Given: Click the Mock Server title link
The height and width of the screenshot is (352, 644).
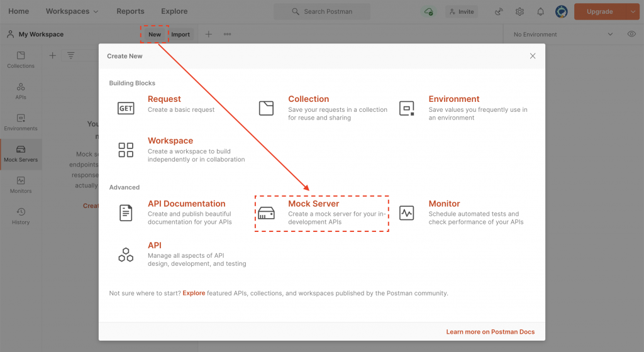Looking at the screenshot, I should [313, 204].
